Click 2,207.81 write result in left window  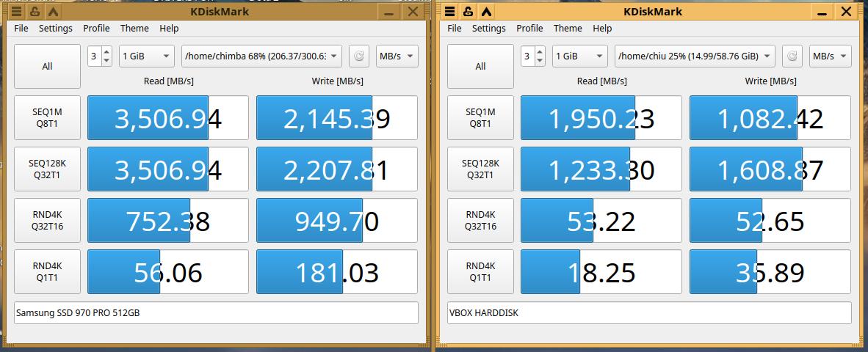(337, 169)
